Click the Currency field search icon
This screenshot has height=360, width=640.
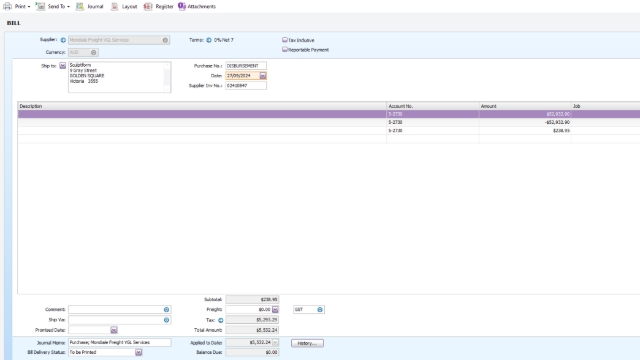(x=93, y=52)
